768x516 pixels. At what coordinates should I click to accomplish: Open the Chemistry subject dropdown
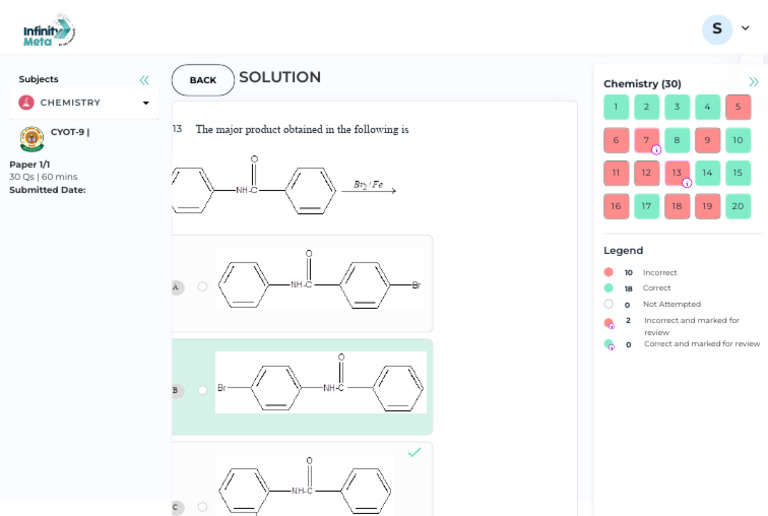tap(146, 103)
